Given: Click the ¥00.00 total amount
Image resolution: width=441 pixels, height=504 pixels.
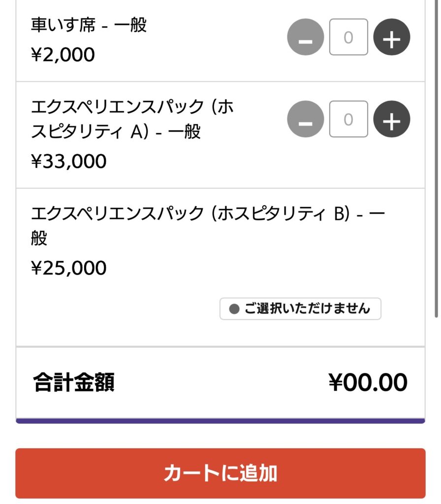Looking at the screenshot, I should [x=368, y=383].
